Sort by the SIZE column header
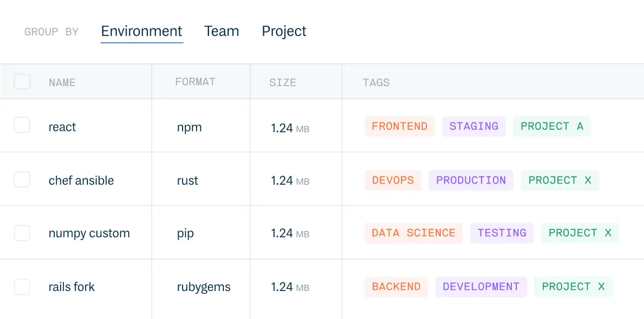The width and height of the screenshot is (644, 319). (x=283, y=82)
